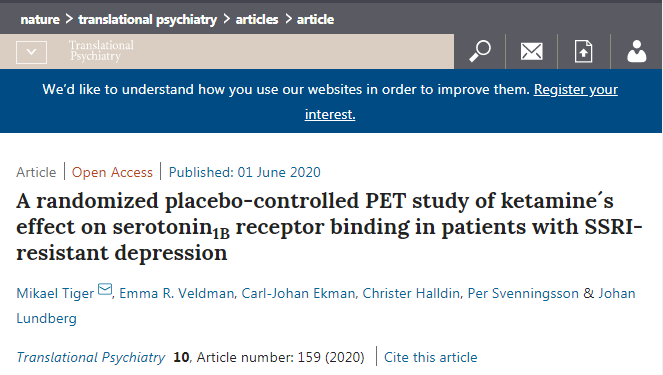The image size is (663, 375).
Task: Open author Mikael Tiger's details
Action: (x=55, y=293)
